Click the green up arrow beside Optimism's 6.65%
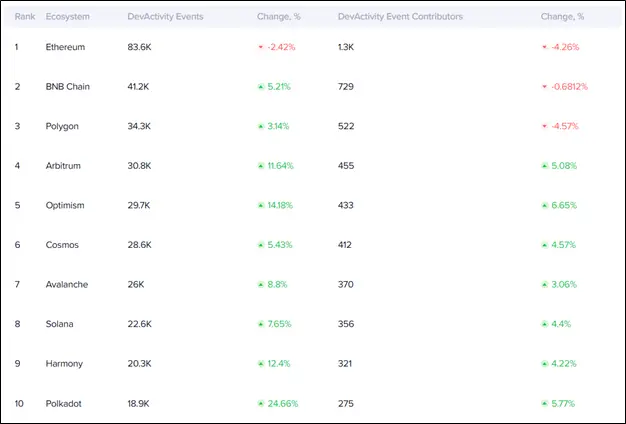Image resolution: width=626 pixels, height=424 pixels. click(545, 205)
